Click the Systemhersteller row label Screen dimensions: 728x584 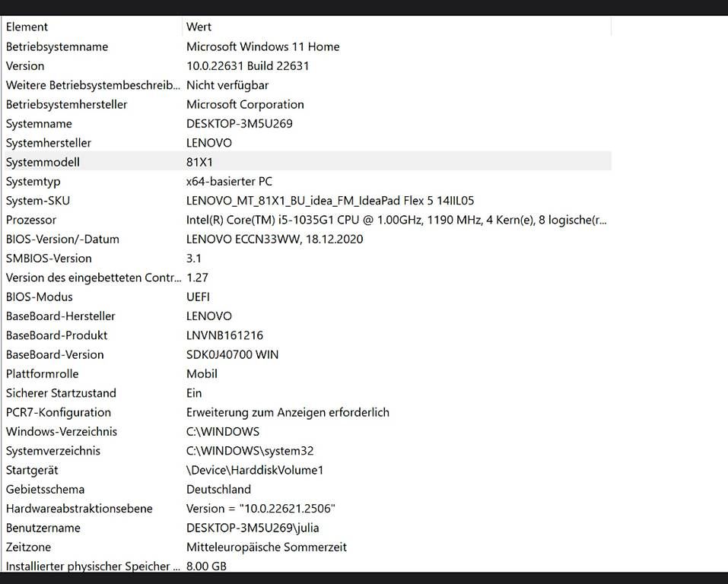pos(49,143)
